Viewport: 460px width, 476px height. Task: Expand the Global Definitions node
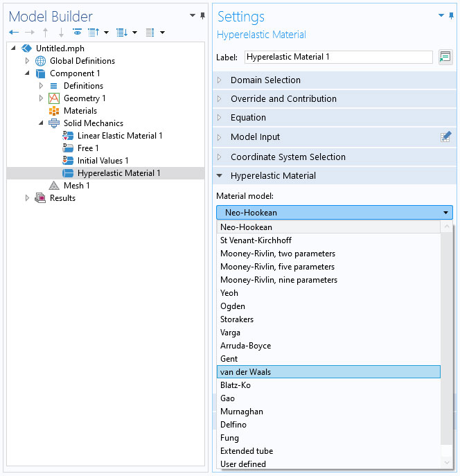[x=27, y=61]
